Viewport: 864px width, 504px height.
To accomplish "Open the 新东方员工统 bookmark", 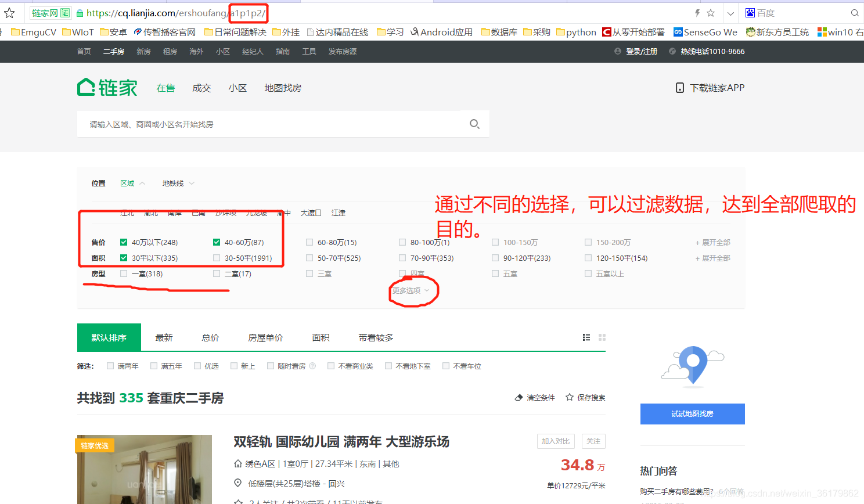I will 777,32.
